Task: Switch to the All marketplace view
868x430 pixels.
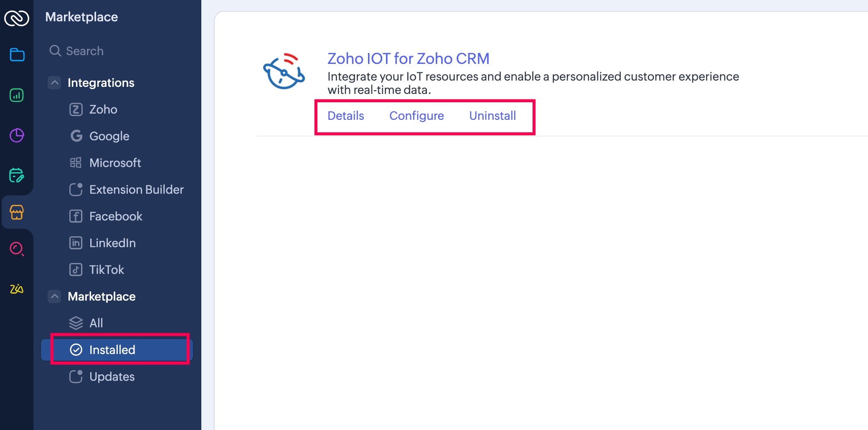Action: (x=96, y=323)
